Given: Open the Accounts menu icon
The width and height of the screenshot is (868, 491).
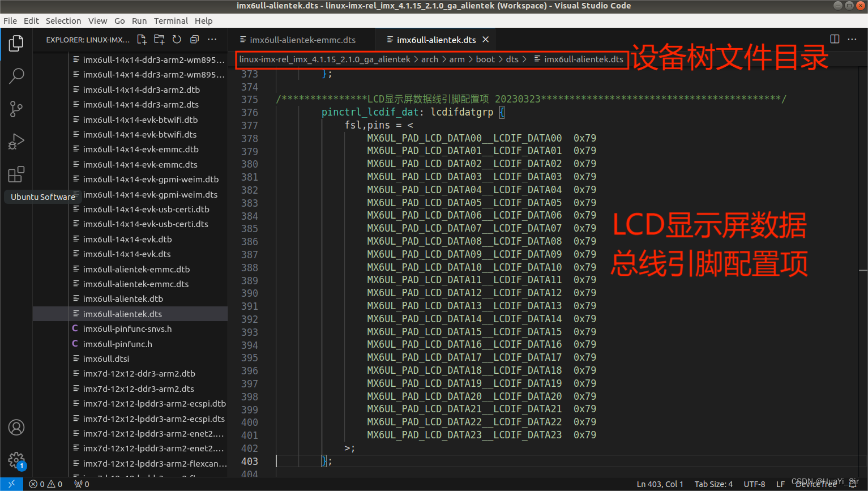Looking at the screenshot, I should [x=16, y=427].
